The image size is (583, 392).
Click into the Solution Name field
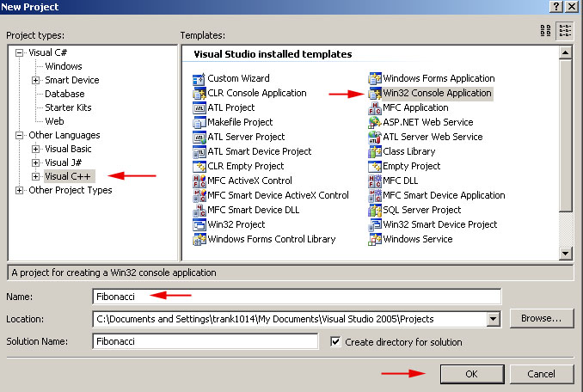(206, 341)
